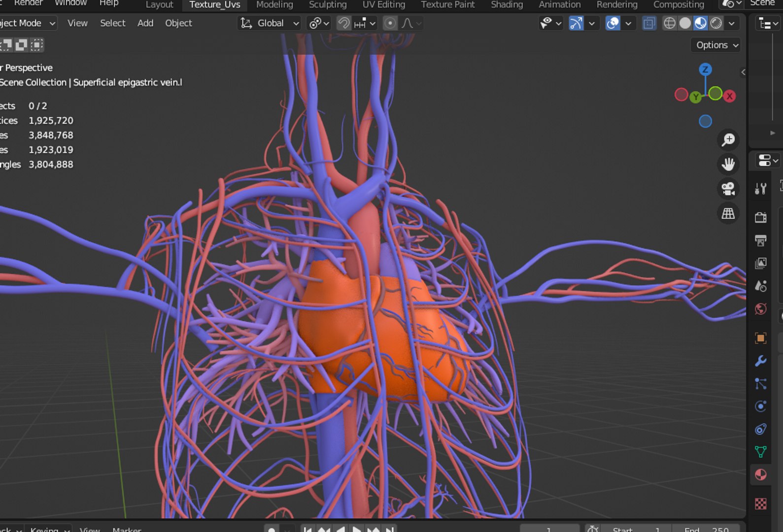783x532 pixels.
Task: Open Output properties printer icon
Action: point(760,240)
